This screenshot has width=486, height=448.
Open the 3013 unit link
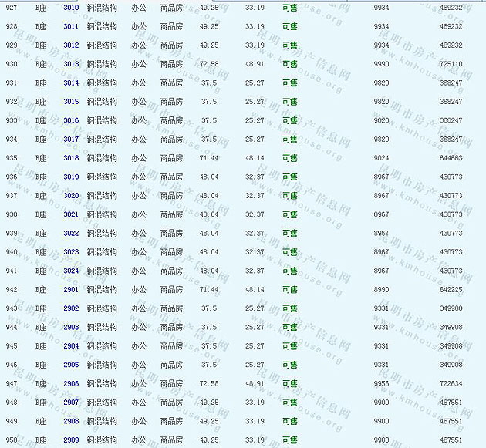click(x=71, y=64)
